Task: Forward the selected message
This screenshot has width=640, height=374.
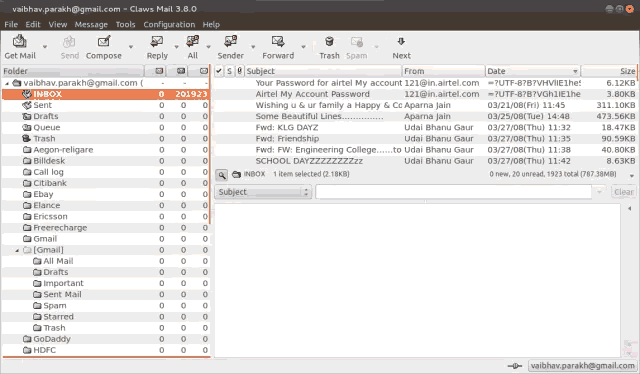Action: point(278,42)
